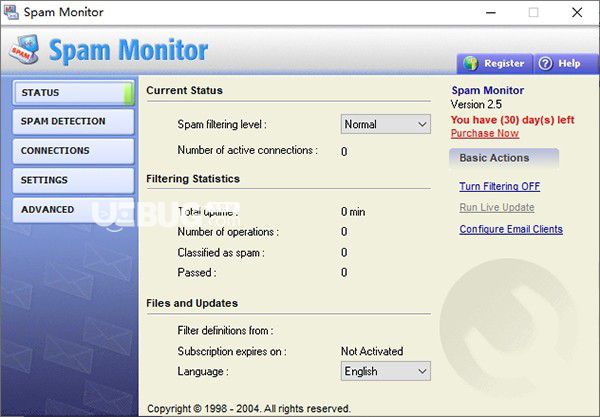Click the 'Number of operations' label
600x417 pixels.
[x=228, y=232]
